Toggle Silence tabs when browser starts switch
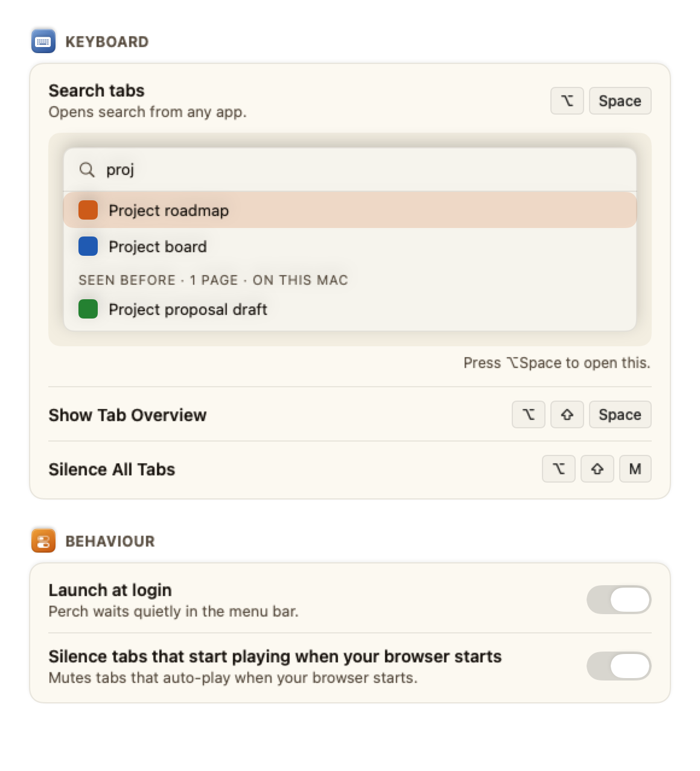Image resolution: width=700 pixels, height=771 pixels. click(x=619, y=666)
